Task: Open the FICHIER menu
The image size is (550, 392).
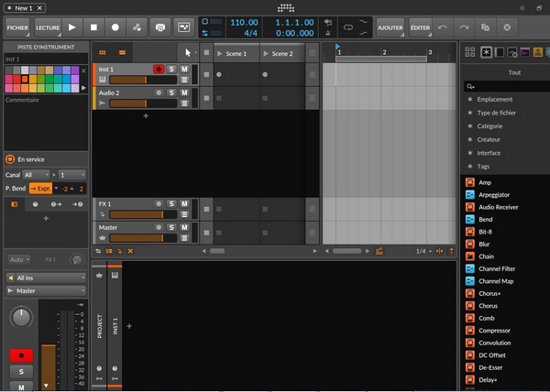Action: point(17,27)
